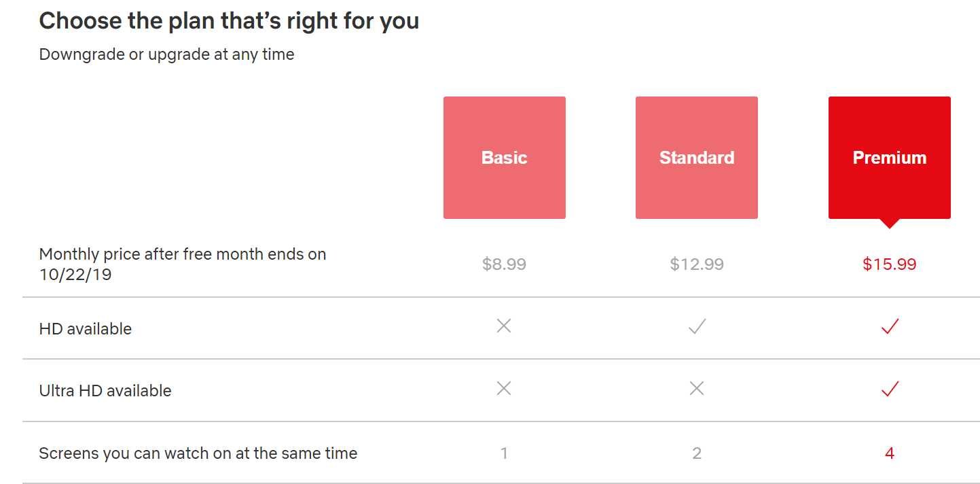Click the Basic plan screen count 1
This screenshot has height=484, width=980.
[x=504, y=453]
